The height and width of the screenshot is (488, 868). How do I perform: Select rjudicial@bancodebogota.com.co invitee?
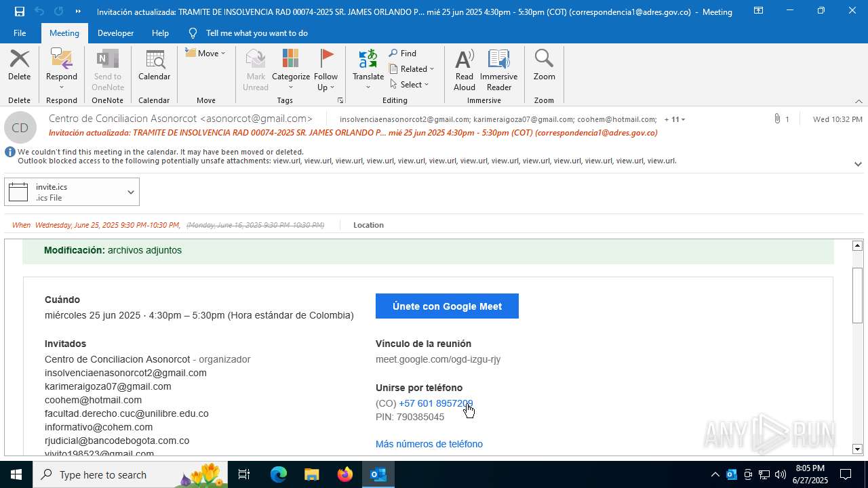pyautogui.click(x=117, y=441)
